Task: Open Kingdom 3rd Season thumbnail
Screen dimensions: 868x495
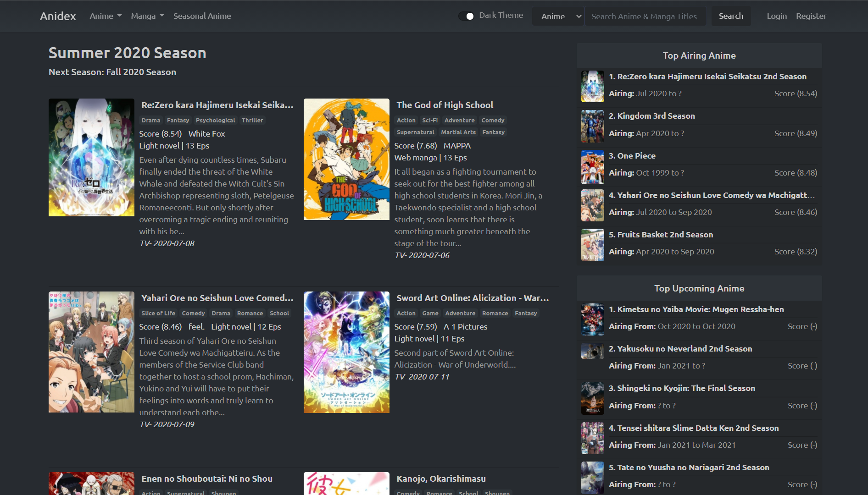Action: 593,126
